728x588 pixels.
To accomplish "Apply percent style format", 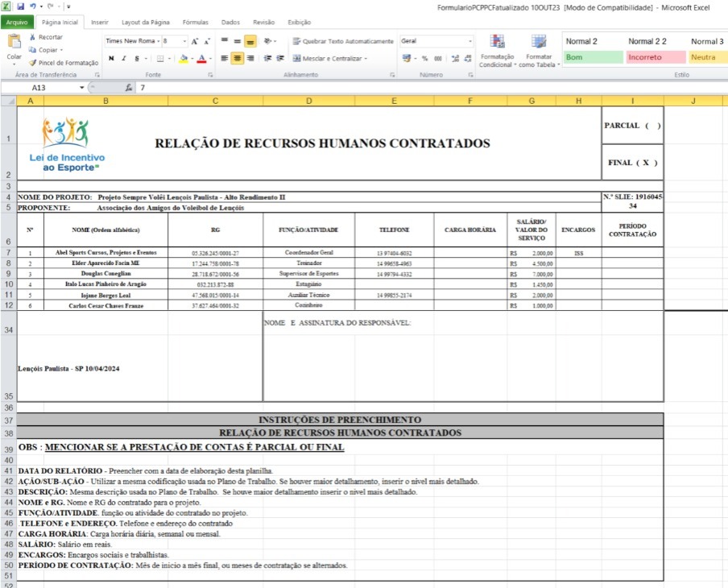I will pyautogui.click(x=425, y=59).
